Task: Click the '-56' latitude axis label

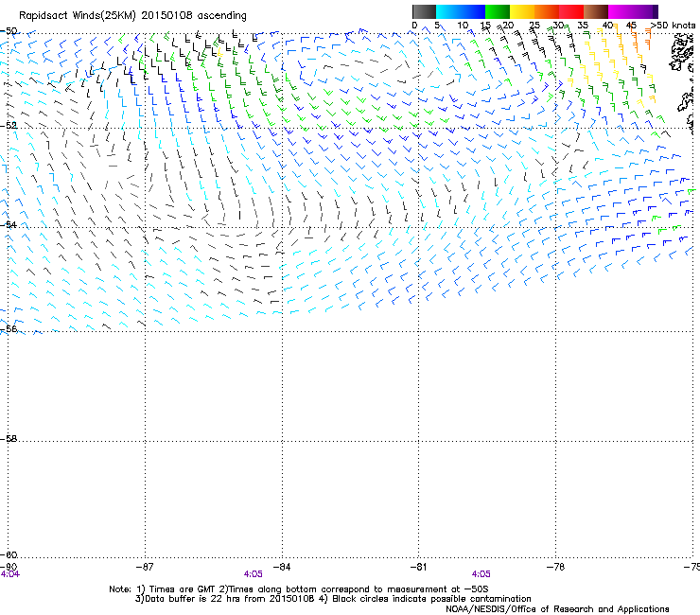Action: point(9,329)
